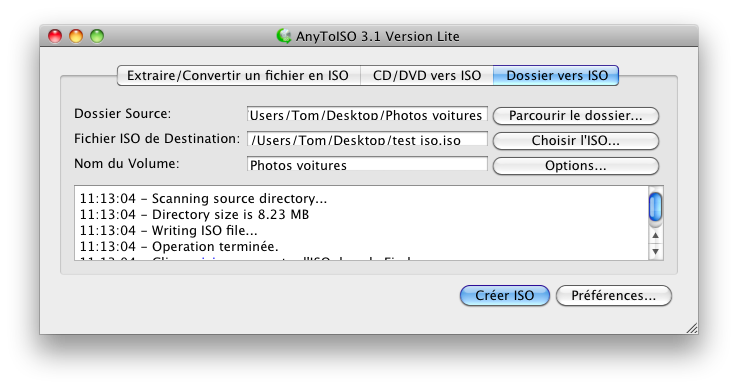Click the red close window button
The height and width of the screenshot is (389, 738).
(55, 36)
